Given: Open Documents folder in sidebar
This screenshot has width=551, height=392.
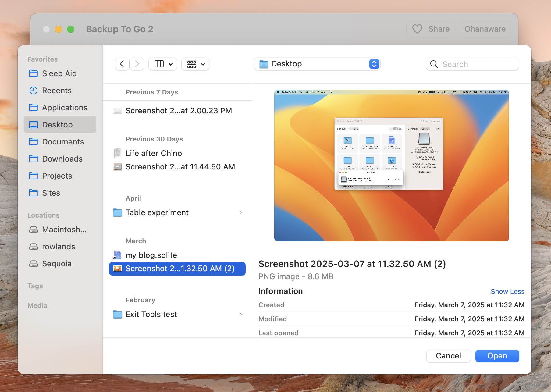Looking at the screenshot, I should (x=60, y=142).
